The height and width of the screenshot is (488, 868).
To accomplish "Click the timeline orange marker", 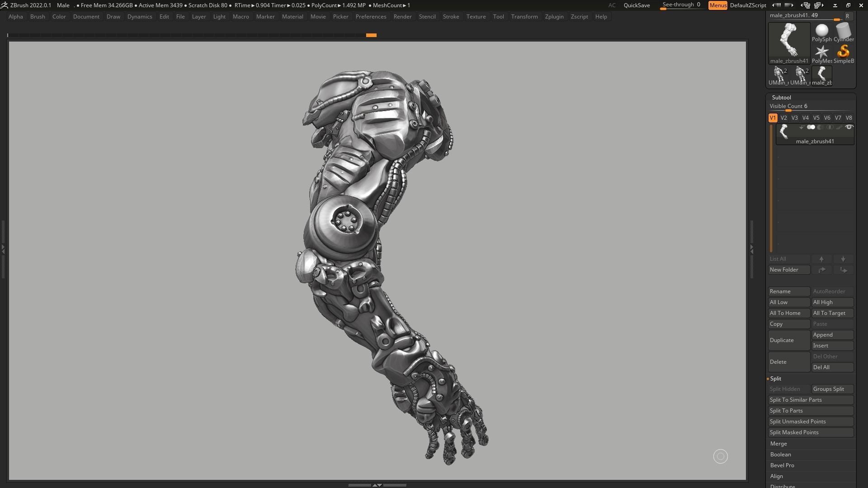I will pyautogui.click(x=371, y=35).
